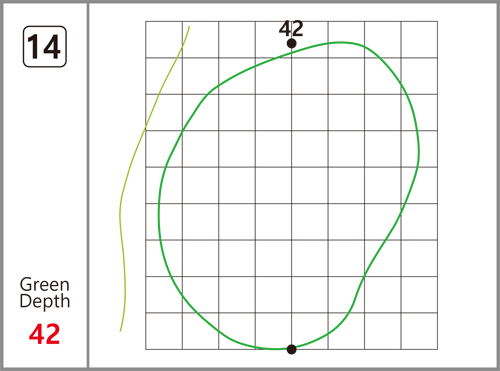Select the 42 label above the top dot
This screenshot has height=371, width=500.
tap(291, 29)
